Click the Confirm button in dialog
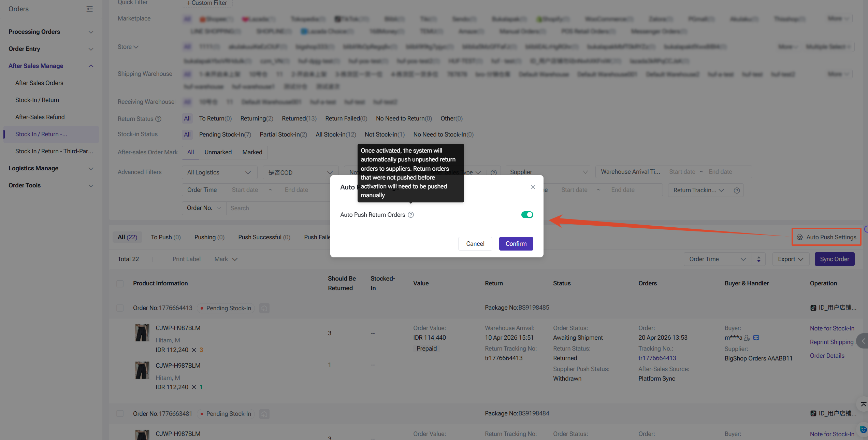This screenshot has width=868, height=440. pyautogui.click(x=516, y=244)
